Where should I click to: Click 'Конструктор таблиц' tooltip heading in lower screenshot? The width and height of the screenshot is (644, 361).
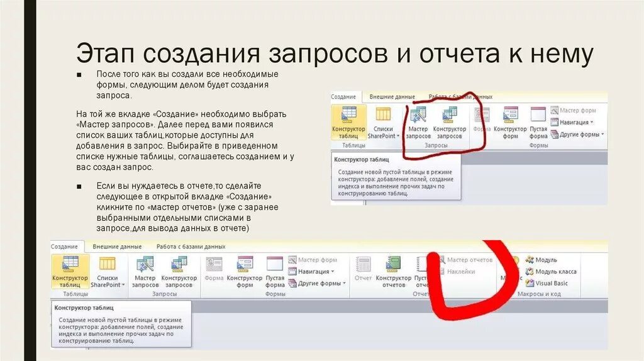point(84,308)
